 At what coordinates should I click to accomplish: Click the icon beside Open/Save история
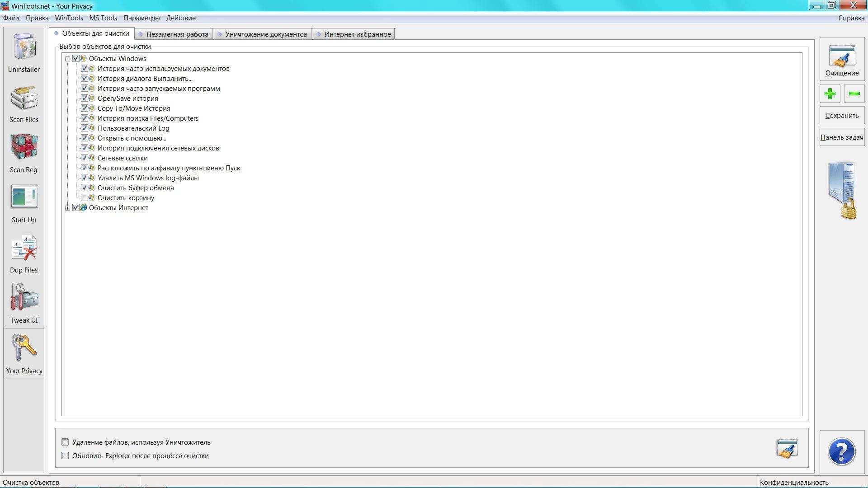pos(92,99)
